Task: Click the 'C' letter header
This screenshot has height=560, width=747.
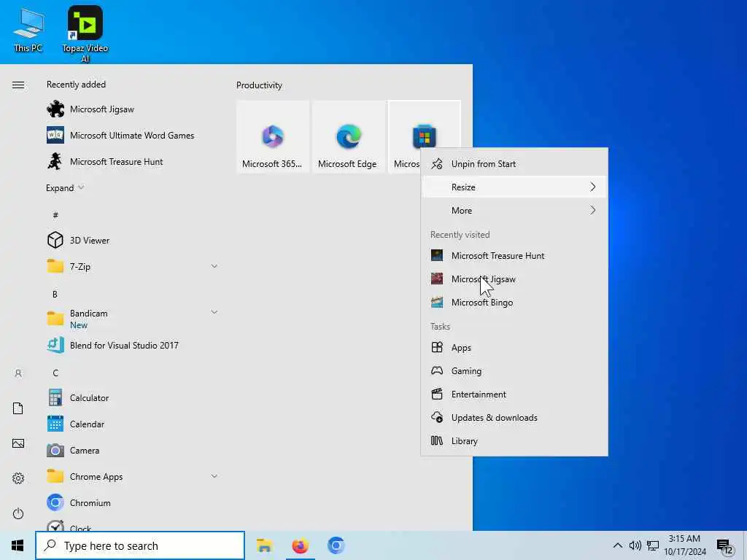Action: point(55,373)
